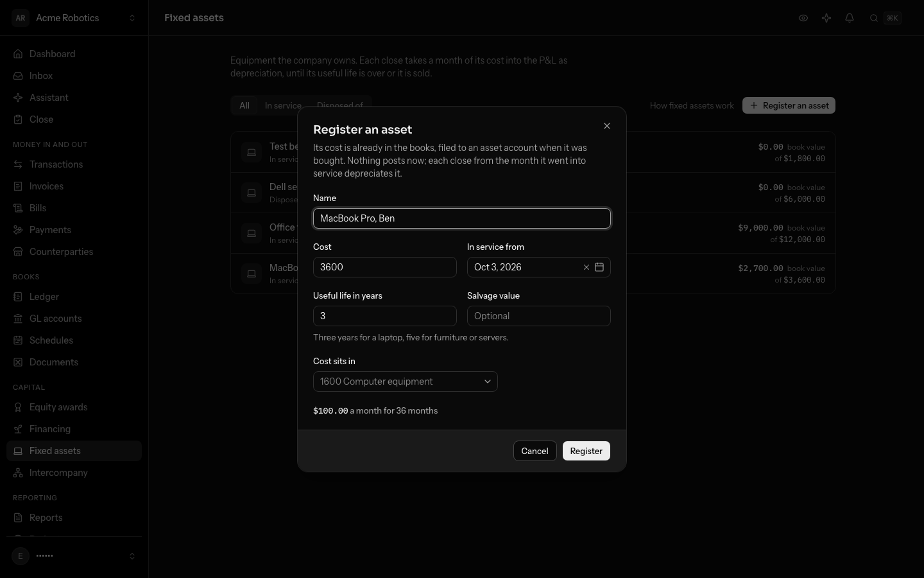924x578 pixels.
Task: Open Financing in the sidebar
Action: coord(74,429)
